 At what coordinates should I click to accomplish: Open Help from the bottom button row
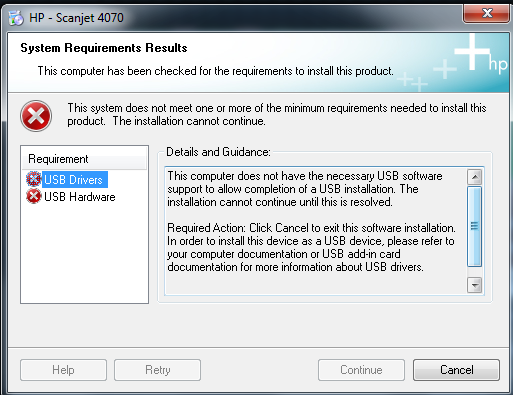63,370
